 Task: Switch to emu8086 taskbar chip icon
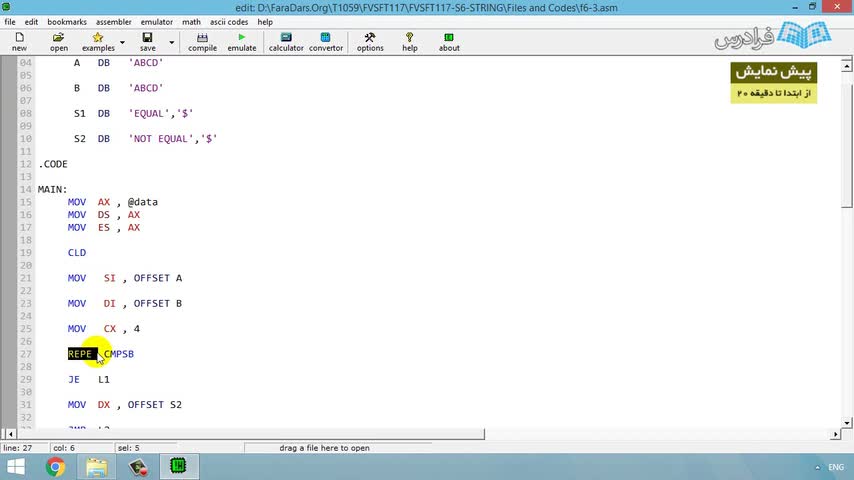click(x=178, y=466)
